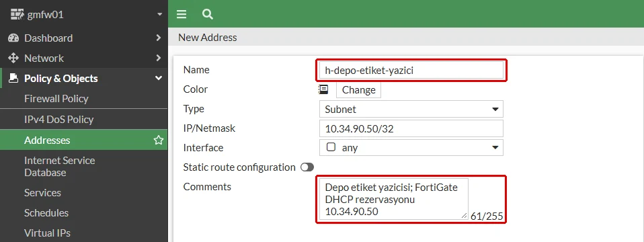Toggle the sidebar with hamburger icon
This screenshot has width=644, height=242.
[x=182, y=14]
